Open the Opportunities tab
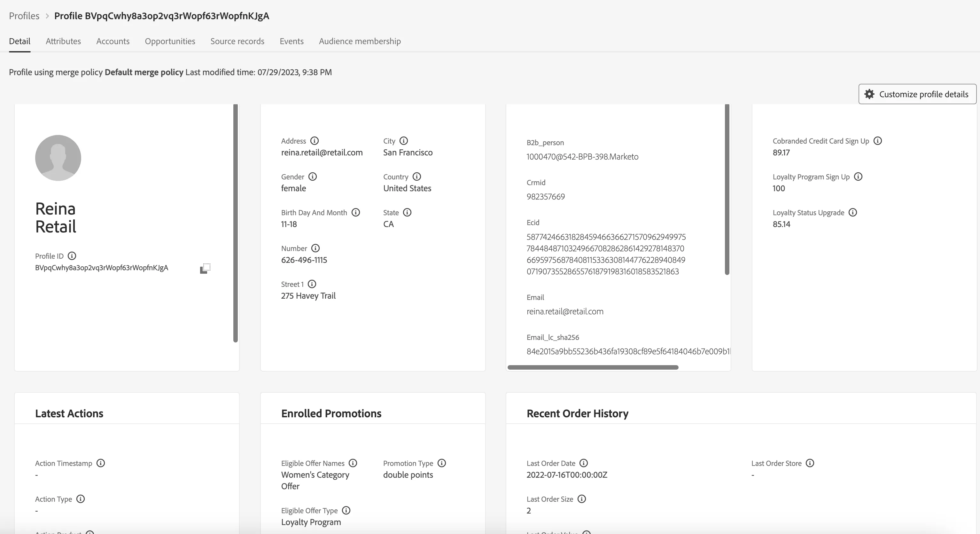This screenshot has height=534, width=980. coord(170,41)
